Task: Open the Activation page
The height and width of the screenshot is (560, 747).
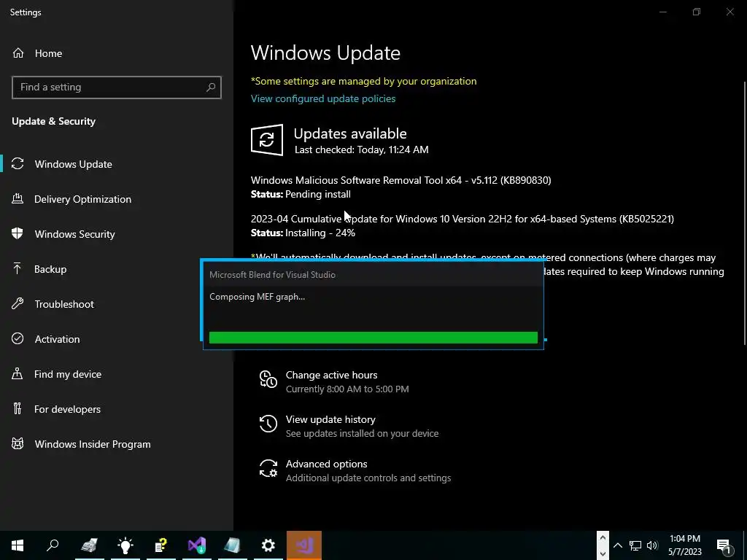Action: pos(57,339)
